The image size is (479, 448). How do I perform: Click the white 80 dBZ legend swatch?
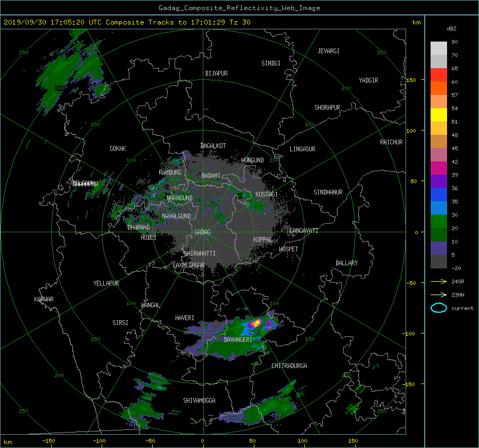(x=439, y=48)
